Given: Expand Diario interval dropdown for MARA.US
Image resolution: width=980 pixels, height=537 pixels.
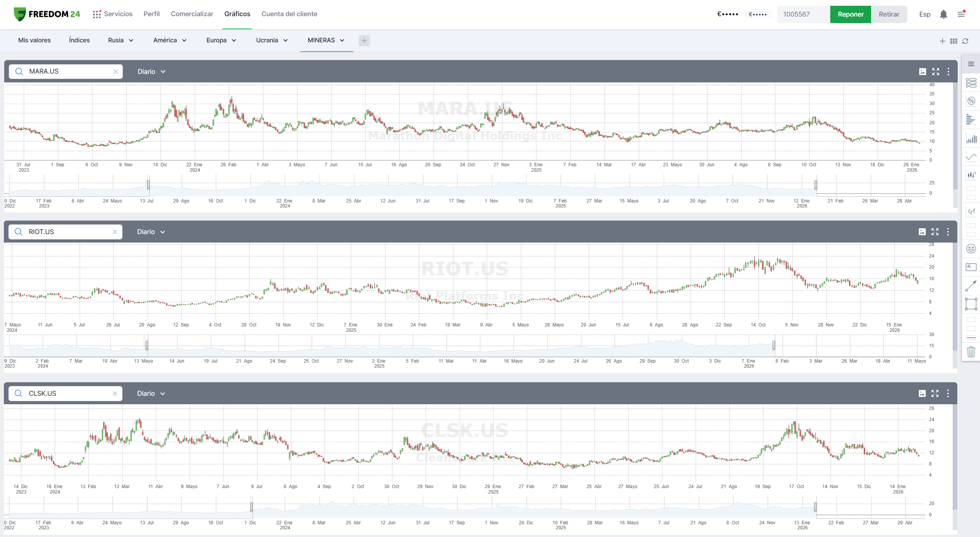Looking at the screenshot, I should click(x=152, y=72).
